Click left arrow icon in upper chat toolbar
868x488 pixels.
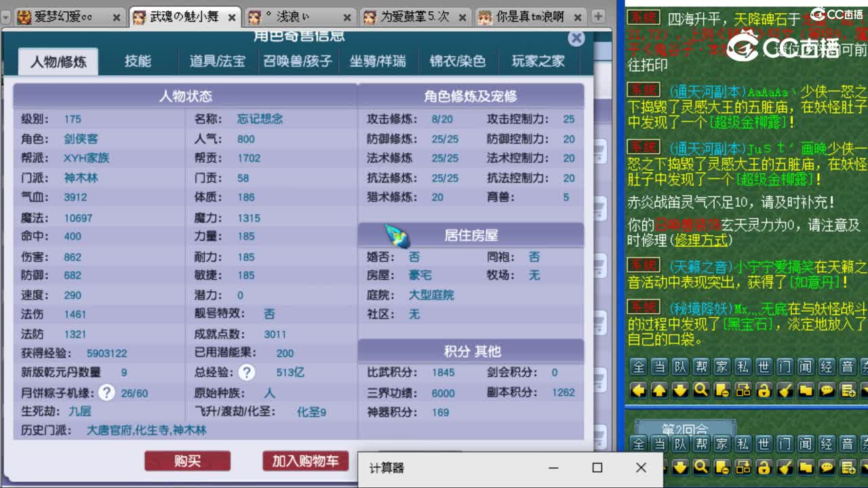tap(638, 390)
